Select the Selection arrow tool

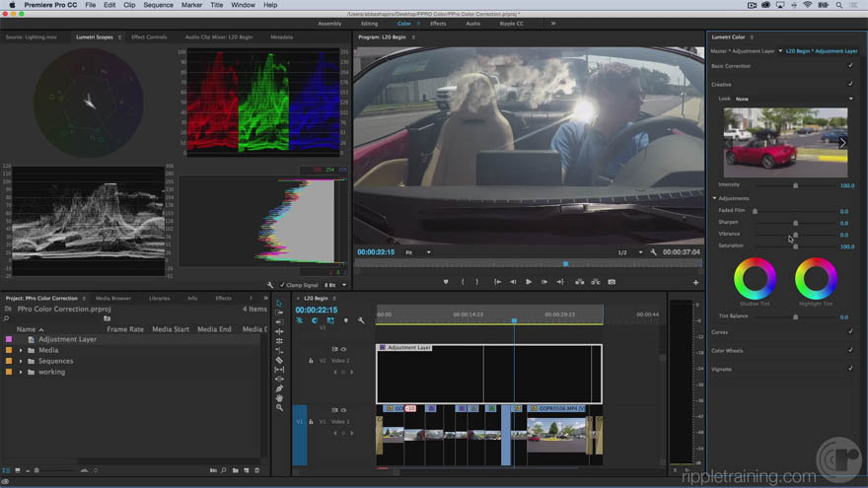[x=279, y=304]
